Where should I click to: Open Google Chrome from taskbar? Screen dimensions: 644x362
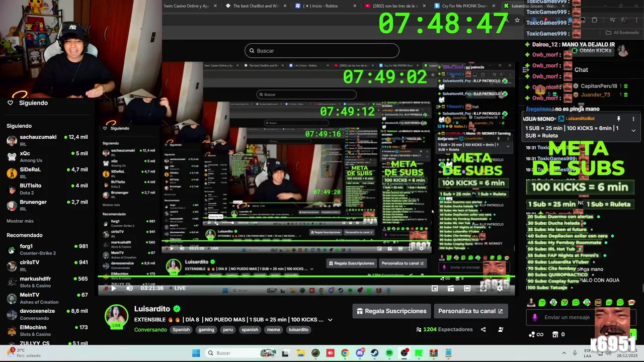click(x=345, y=353)
